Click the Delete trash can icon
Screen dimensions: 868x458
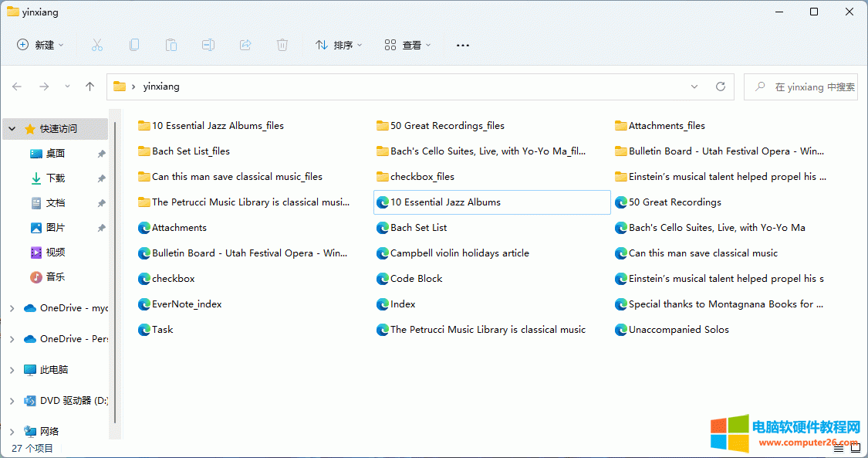(x=282, y=45)
